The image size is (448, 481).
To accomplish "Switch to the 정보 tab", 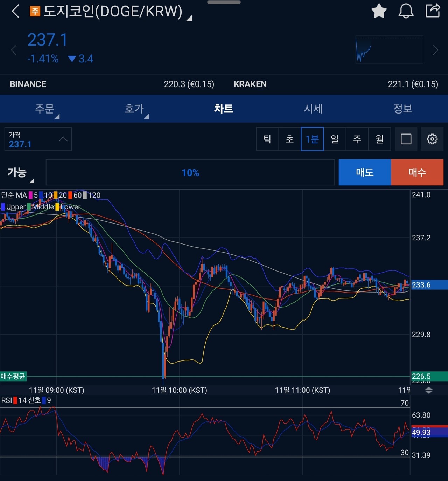I will coord(403,109).
